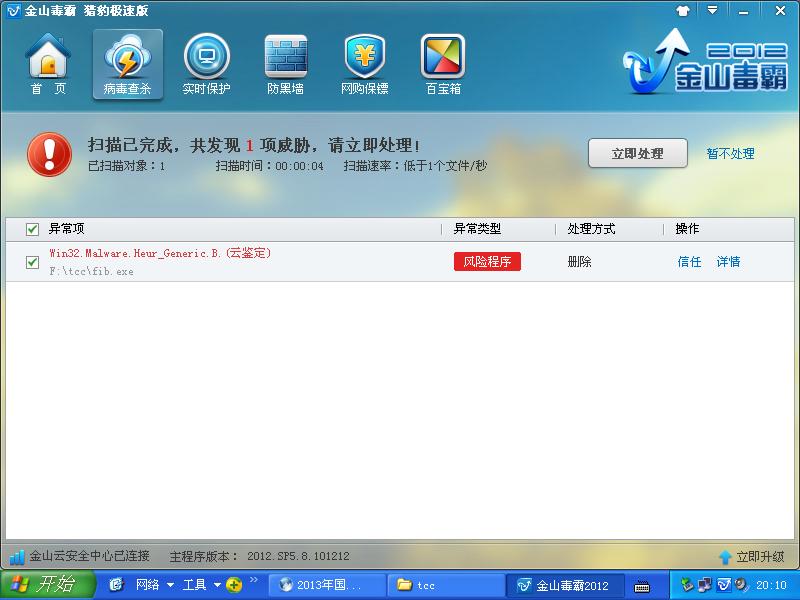Viewport: 800px width, 600px height.
Task: Uncheck the fib.exe threat row checkbox
Action: [x=32, y=262]
